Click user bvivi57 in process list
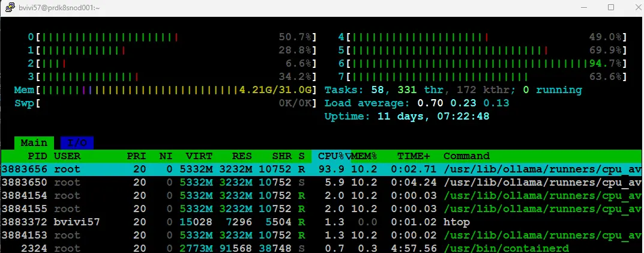Viewport: 644px width, 253px height. point(77,222)
